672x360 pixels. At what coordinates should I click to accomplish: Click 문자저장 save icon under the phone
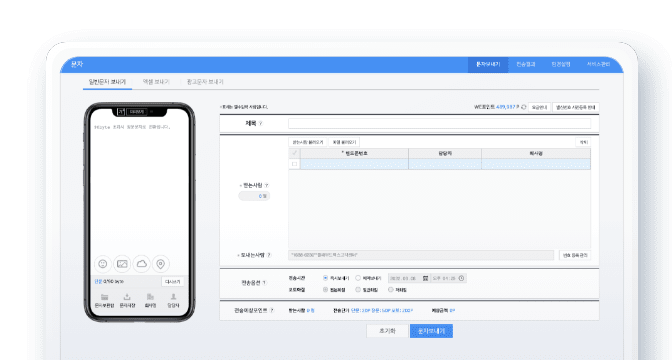click(x=127, y=297)
